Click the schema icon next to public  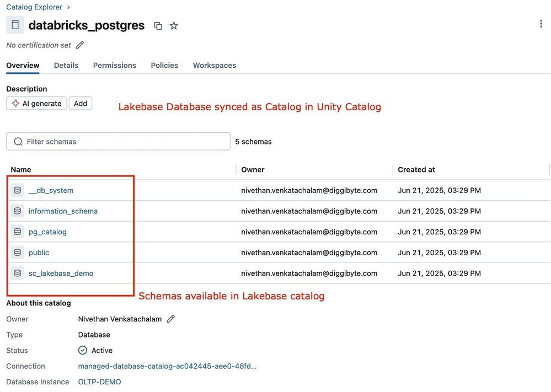(x=17, y=253)
